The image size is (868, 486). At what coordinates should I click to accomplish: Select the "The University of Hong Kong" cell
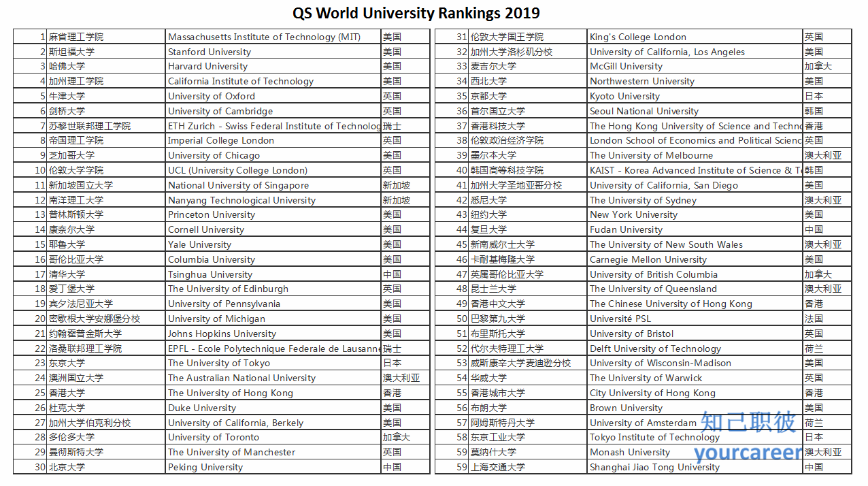point(273,393)
